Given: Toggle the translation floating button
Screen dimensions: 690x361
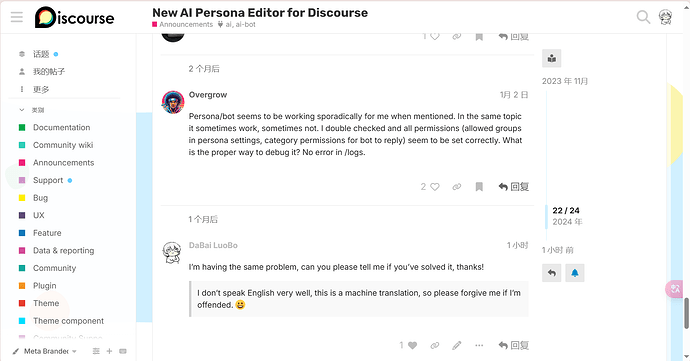Looking at the screenshot, I should (675, 289).
